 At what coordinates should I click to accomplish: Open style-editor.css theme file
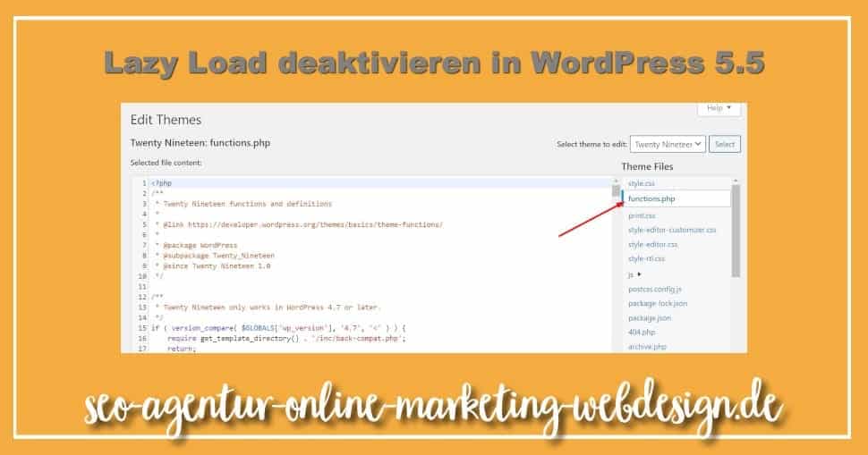[x=652, y=244]
